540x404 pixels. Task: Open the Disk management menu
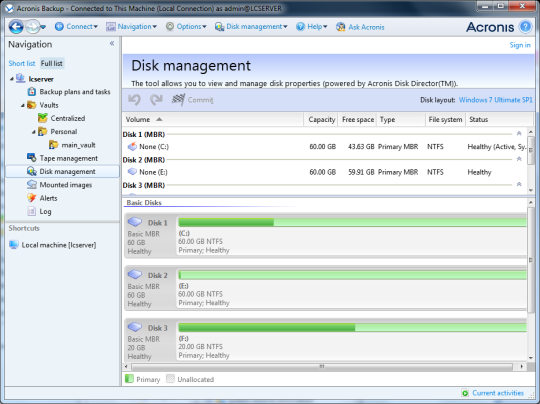click(251, 27)
